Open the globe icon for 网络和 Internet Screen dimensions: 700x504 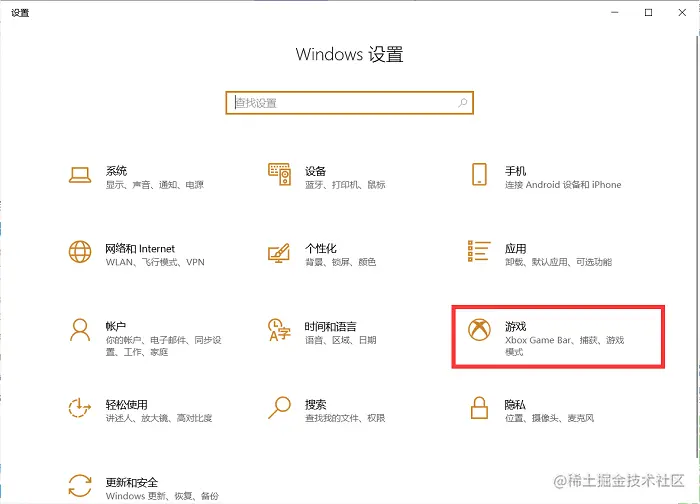80,252
